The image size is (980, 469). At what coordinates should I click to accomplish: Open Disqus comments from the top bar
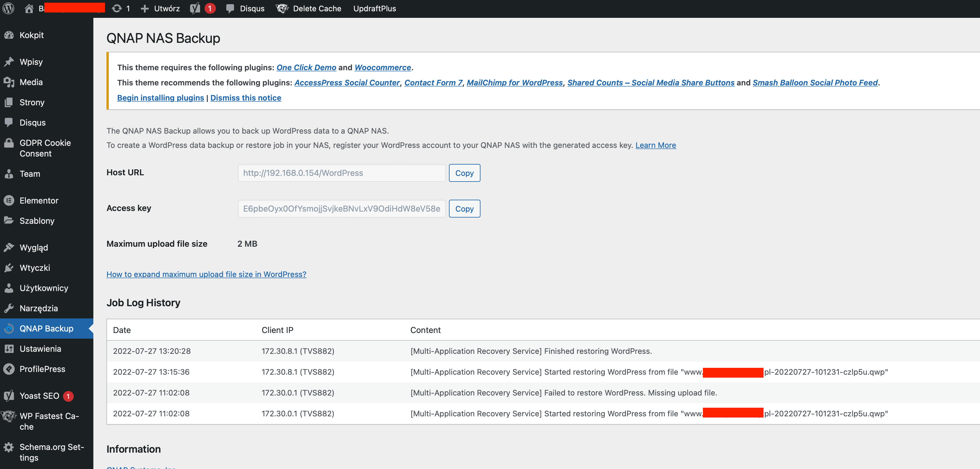pyautogui.click(x=245, y=8)
